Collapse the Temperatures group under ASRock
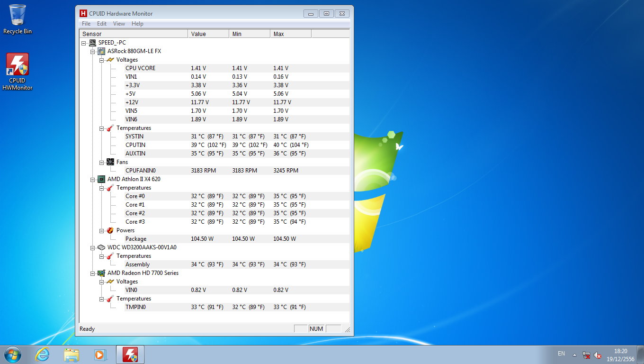 pos(101,128)
